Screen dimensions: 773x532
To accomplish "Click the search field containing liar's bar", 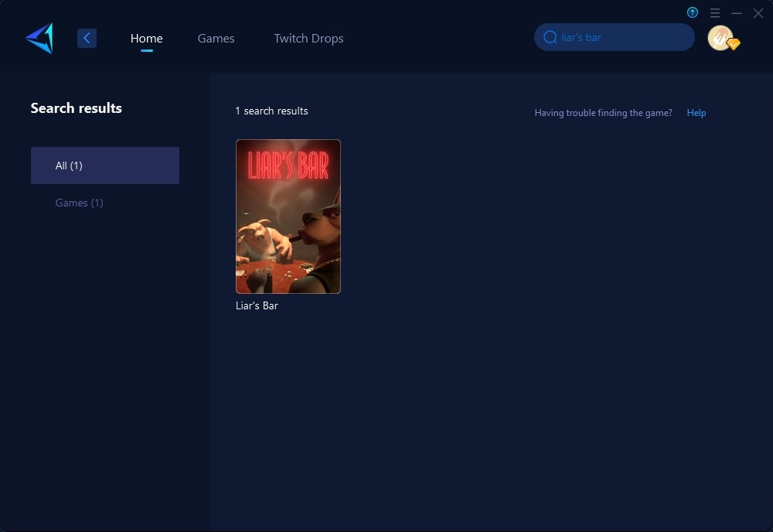I will coord(615,37).
